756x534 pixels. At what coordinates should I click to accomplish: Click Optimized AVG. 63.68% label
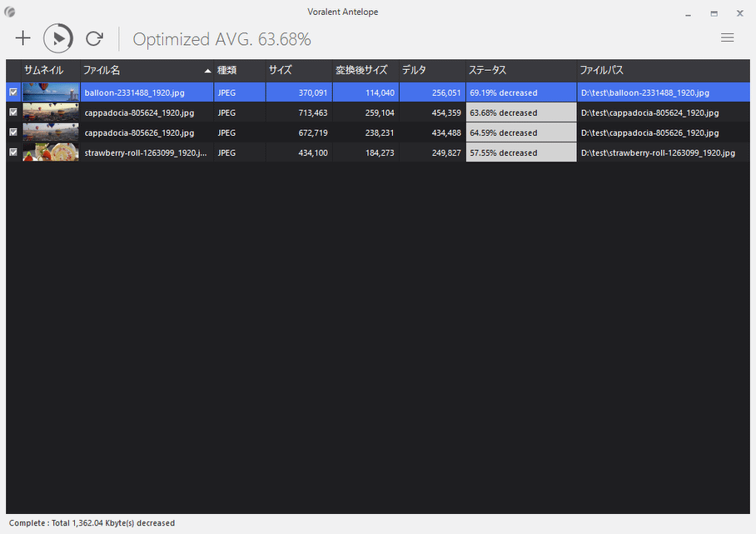click(x=221, y=39)
